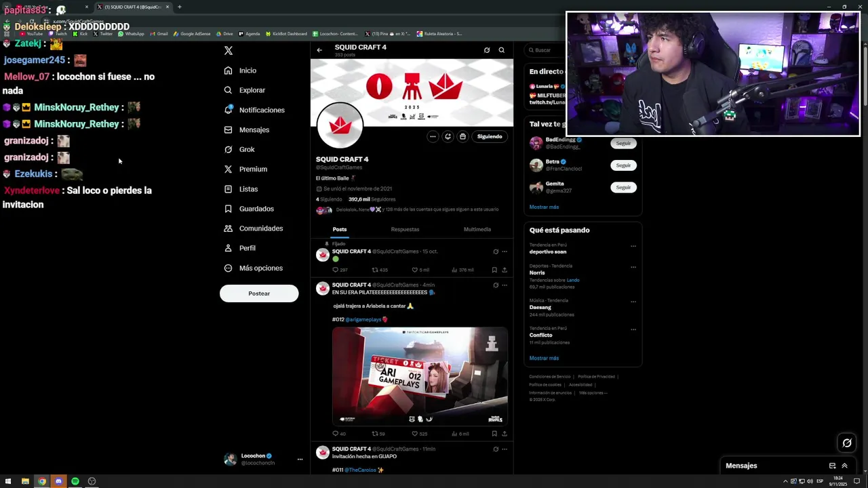
Task: Open options for deportivo soan trend
Action: (633, 246)
